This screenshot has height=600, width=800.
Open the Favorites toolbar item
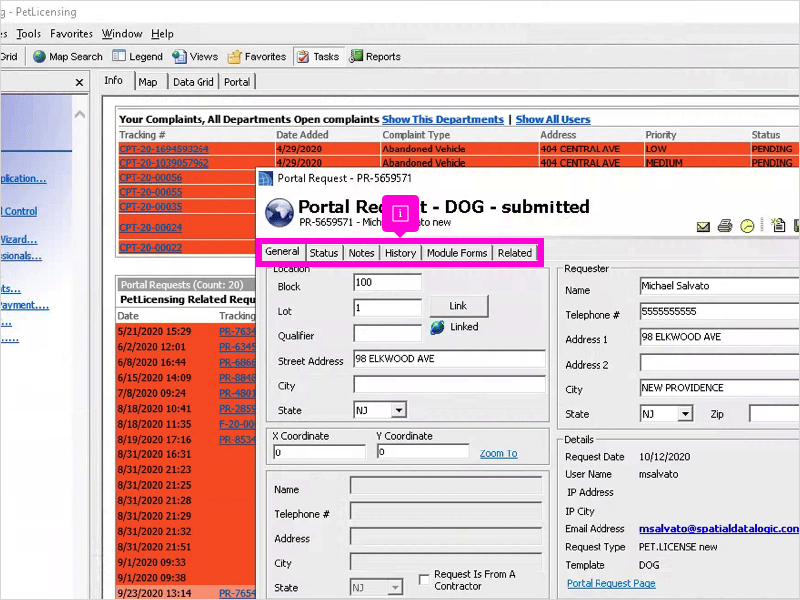[257, 57]
